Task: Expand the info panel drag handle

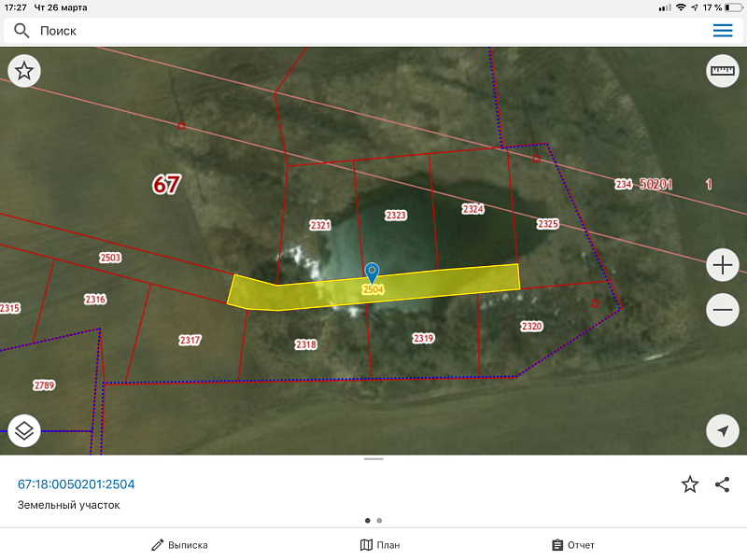Action: click(x=373, y=459)
